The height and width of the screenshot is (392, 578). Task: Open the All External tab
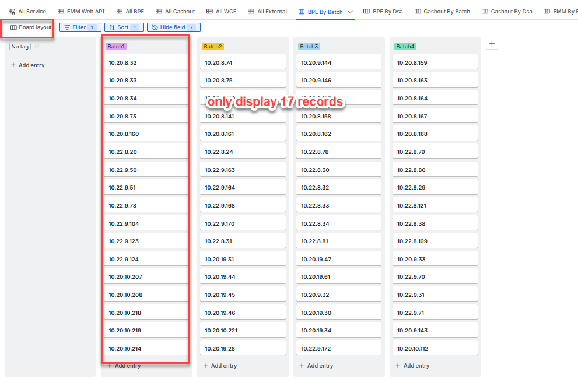267,12
